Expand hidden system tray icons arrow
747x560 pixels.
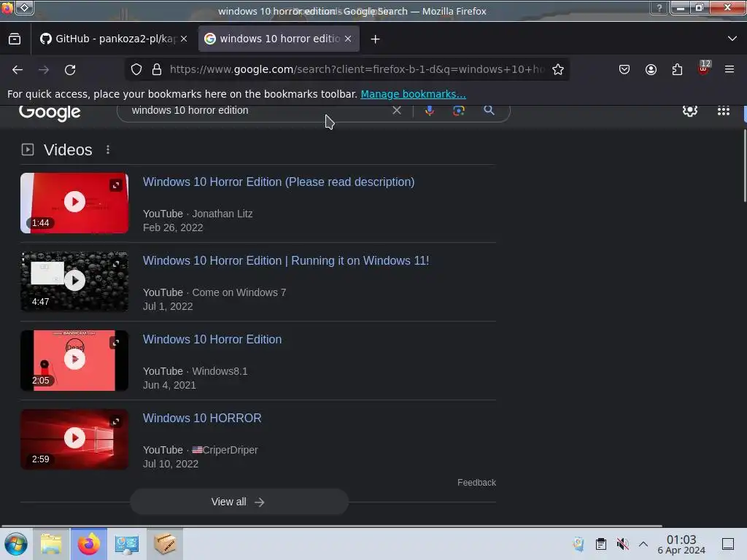pyautogui.click(x=643, y=544)
